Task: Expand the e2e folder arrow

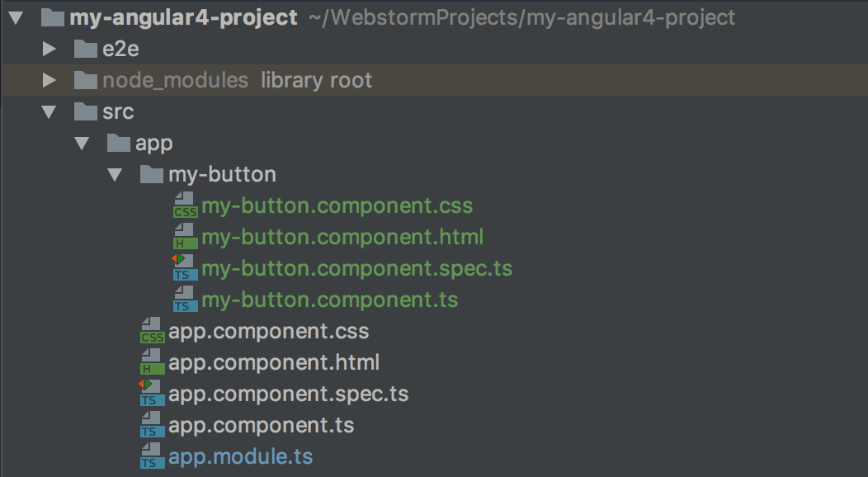Action: pyautogui.click(x=50, y=50)
